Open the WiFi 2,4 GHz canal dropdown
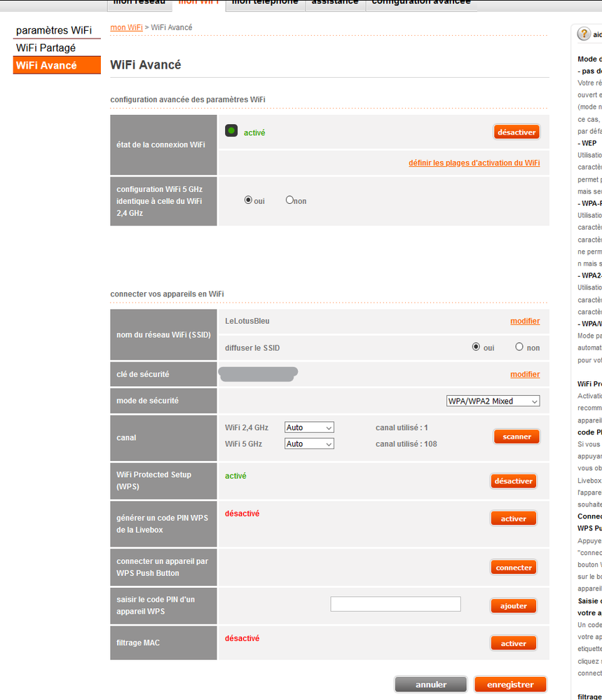 click(309, 427)
